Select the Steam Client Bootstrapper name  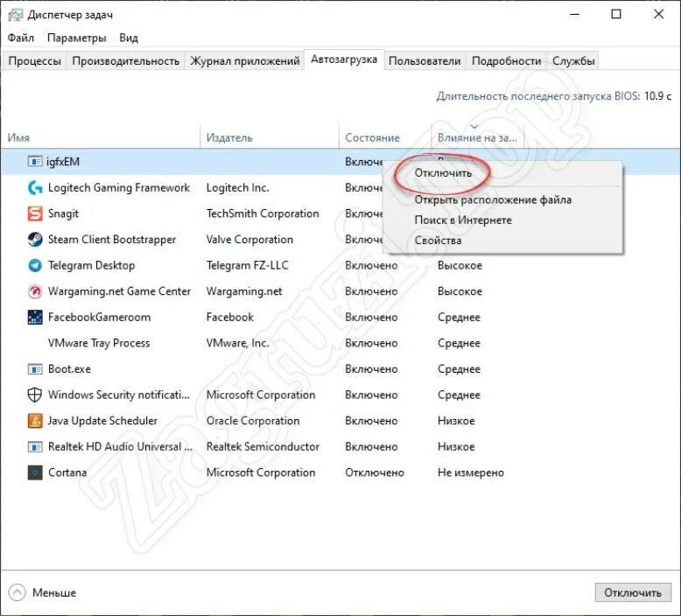(112, 239)
